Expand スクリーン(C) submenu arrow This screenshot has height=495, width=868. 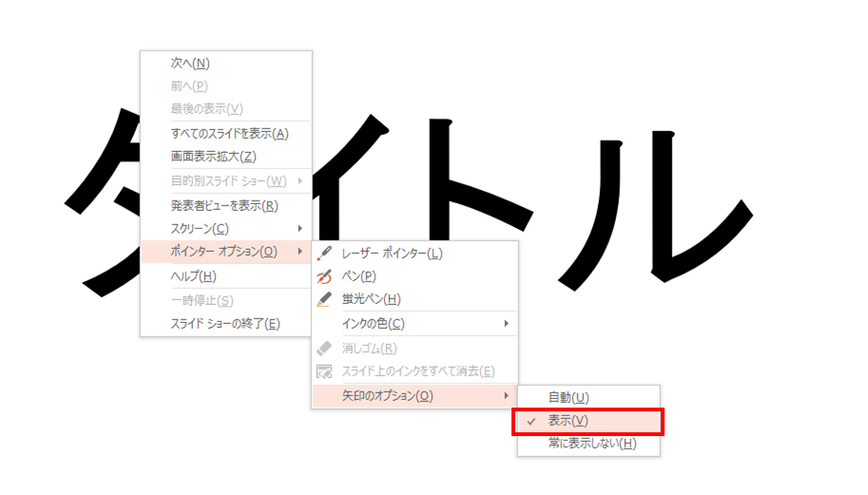300,228
